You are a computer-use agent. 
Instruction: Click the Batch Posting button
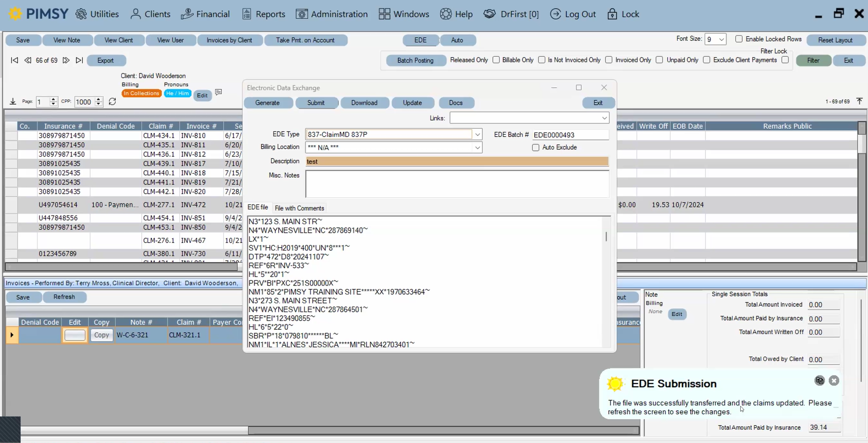(x=415, y=60)
